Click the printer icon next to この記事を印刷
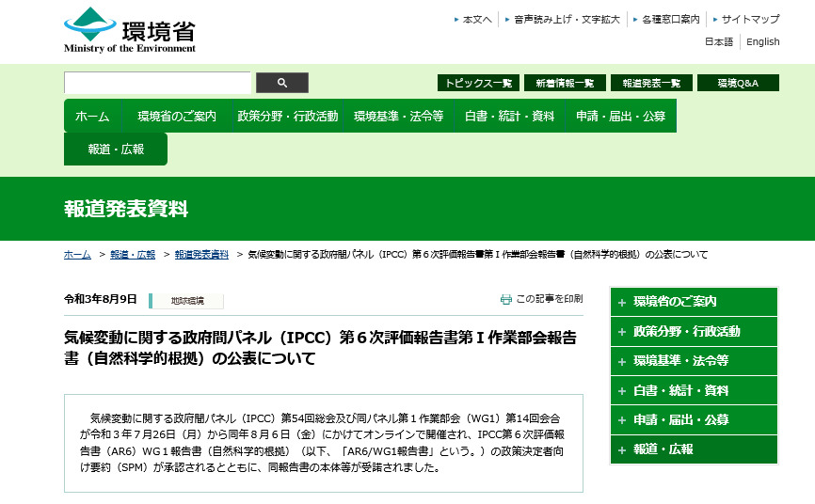This screenshot has height=504, width=815. pyautogui.click(x=505, y=299)
